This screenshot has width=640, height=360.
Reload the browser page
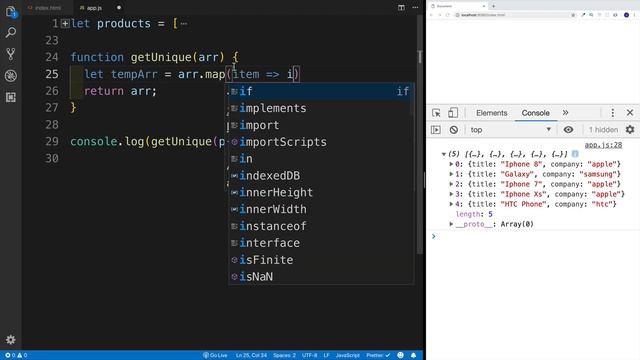pyautogui.click(x=447, y=15)
